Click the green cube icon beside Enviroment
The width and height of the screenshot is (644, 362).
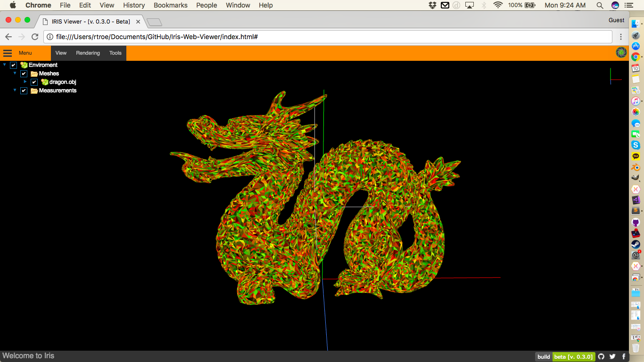pyautogui.click(x=23, y=65)
